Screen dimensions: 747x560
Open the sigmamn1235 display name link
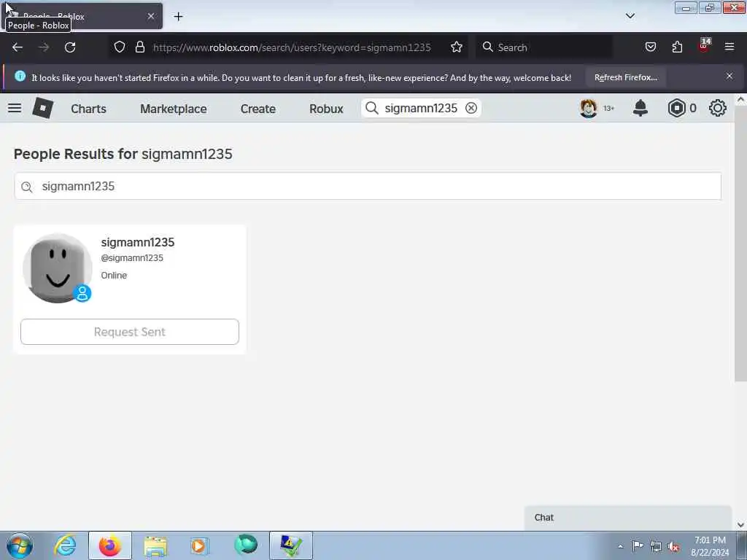point(138,242)
